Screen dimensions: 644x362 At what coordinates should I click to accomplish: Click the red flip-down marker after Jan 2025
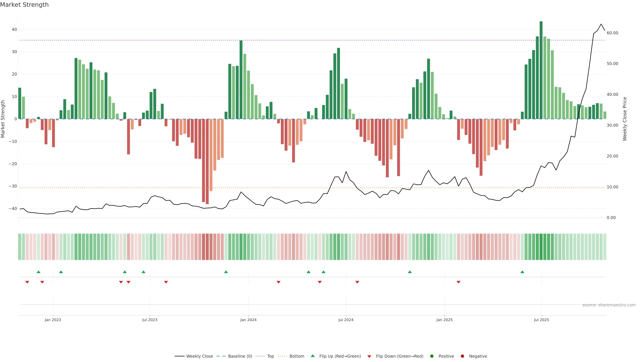point(459,282)
